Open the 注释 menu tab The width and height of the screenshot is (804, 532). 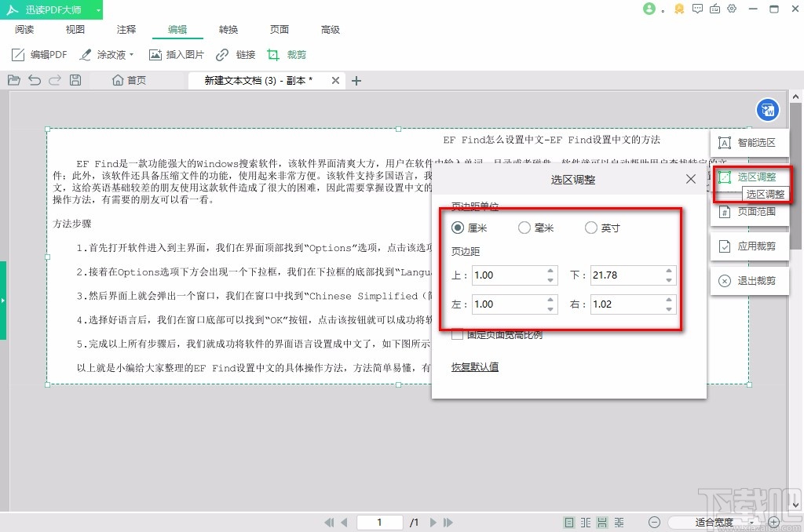tap(126, 29)
